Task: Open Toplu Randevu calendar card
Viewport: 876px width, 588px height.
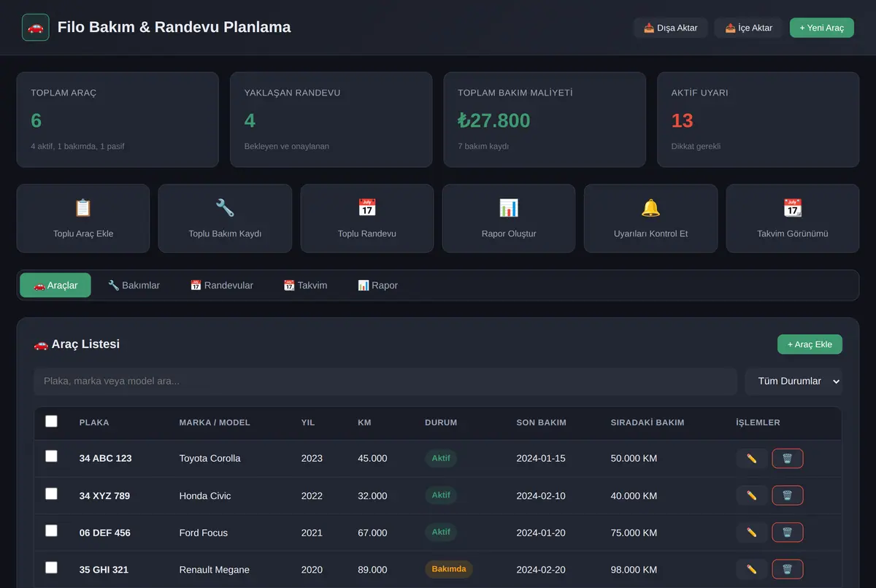Action: point(367,218)
